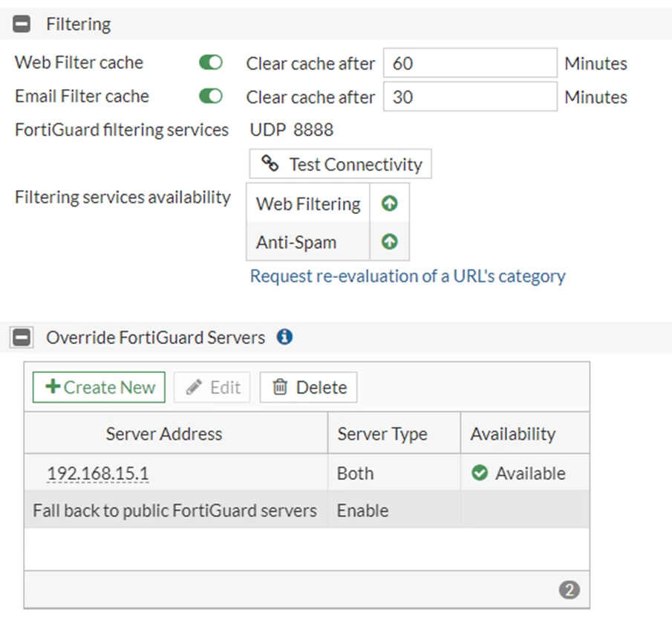
Task: Click UDP 8888 filtering services value
Action: (291, 130)
